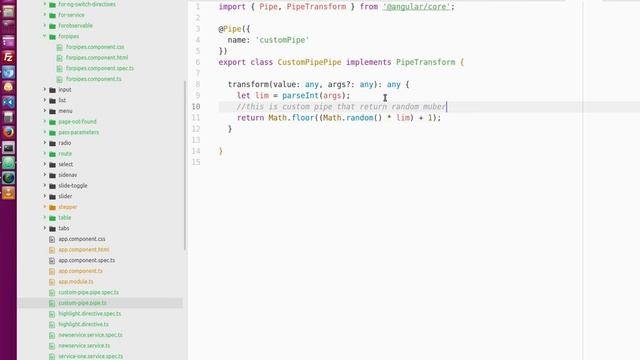Open FileZilla from the Ubuntu dock
The image size is (640, 360).
tap(8, 57)
